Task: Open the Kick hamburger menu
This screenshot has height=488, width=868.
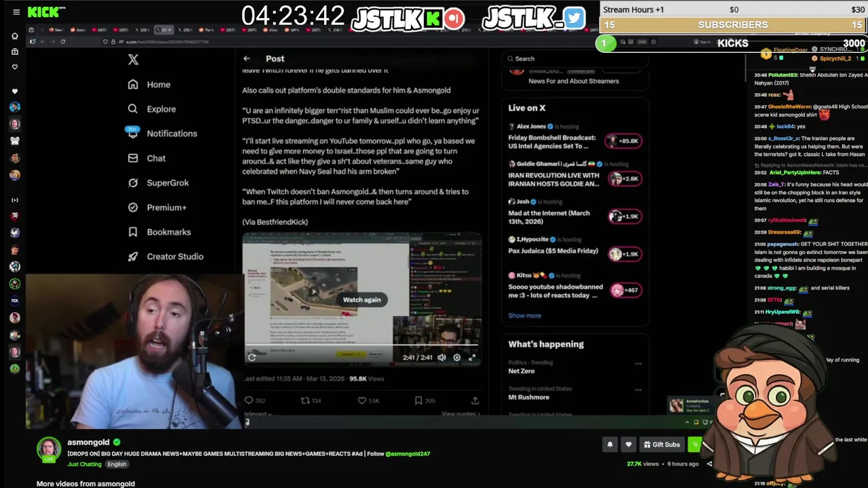Action: [x=16, y=12]
